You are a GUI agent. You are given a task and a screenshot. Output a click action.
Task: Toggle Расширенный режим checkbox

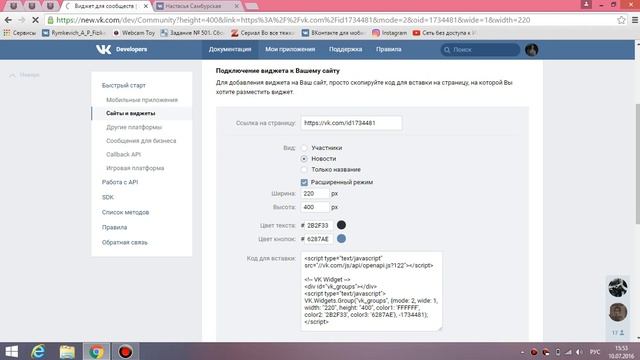pos(304,182)
